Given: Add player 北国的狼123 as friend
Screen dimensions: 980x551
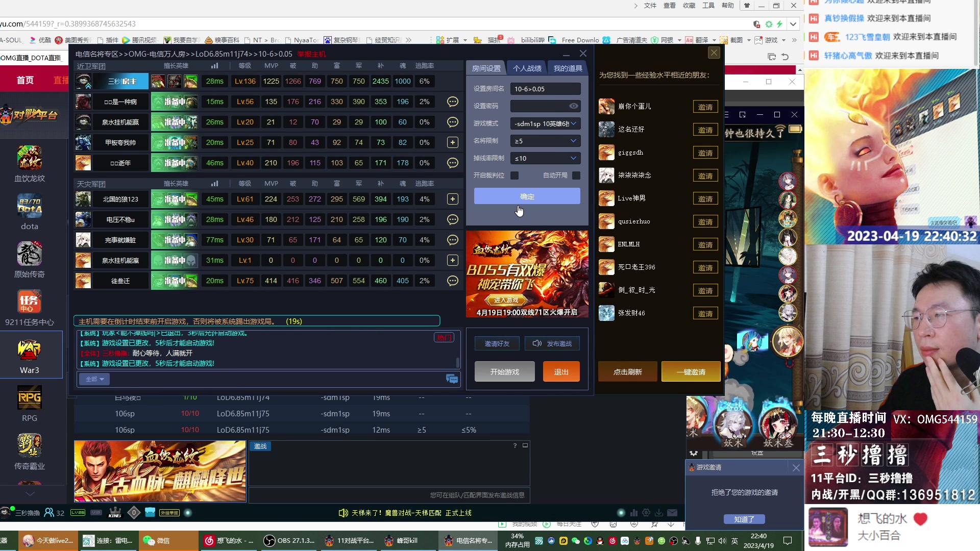Looking at the screenshot, I should 452,199.
